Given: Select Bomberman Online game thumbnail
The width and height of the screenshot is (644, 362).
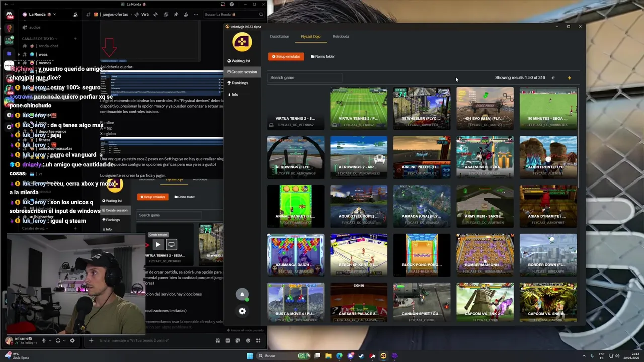Looking at the screenshot, I should coord(485,255).
